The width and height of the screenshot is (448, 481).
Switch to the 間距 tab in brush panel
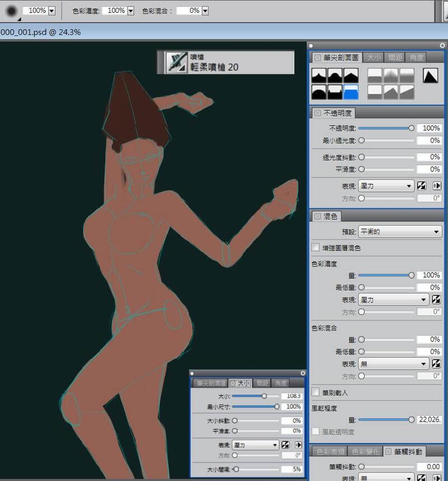[x=395, y=58]
